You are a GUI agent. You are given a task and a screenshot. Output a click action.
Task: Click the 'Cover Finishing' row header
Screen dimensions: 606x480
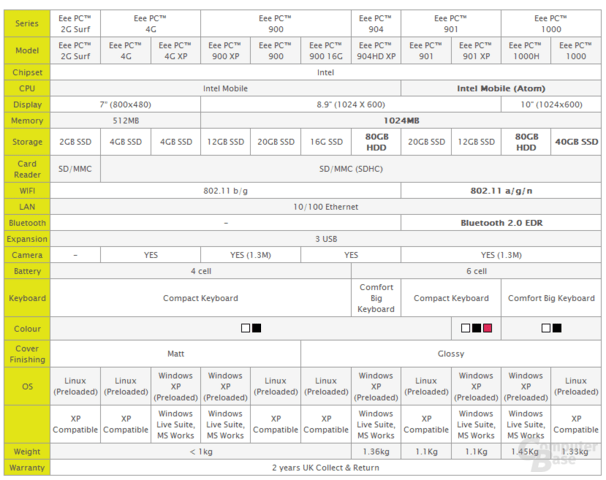pos(27,354)
